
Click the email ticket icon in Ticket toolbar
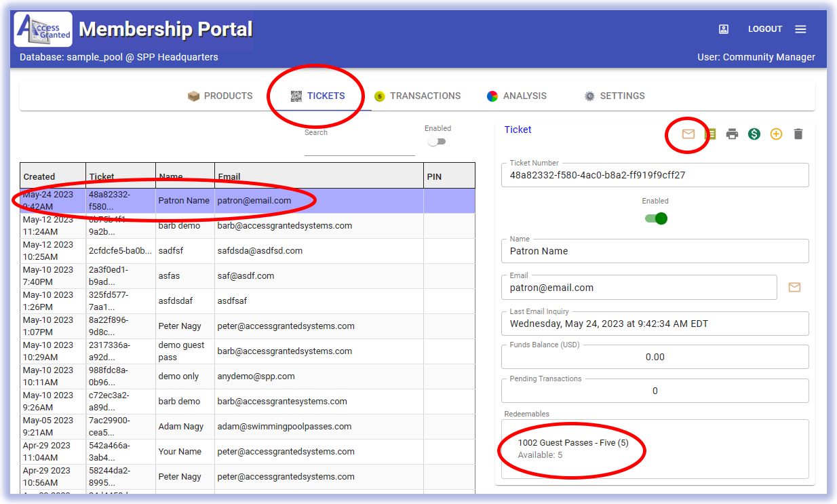click(x=688, y=134)
